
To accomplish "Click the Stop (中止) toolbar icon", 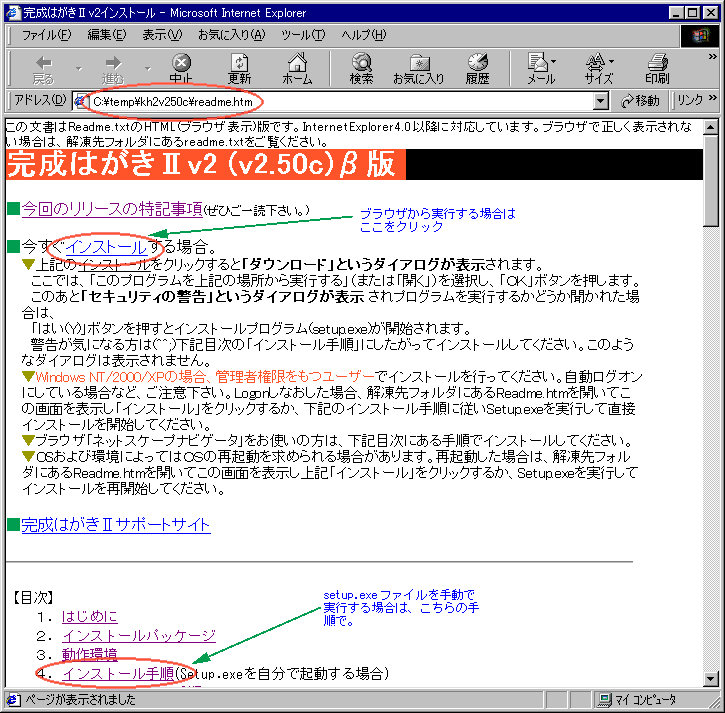I will (x=181, y=68).
